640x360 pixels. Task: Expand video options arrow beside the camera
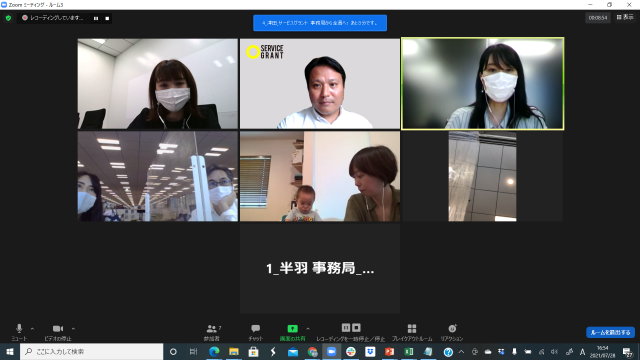tap(73, 329)
